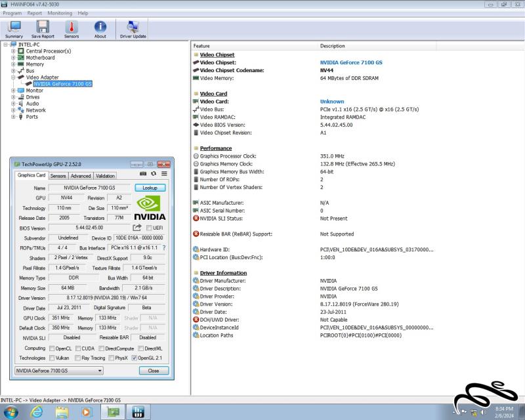Expand the Drives tree node
Image resolution: width=525 pixels, height=420 pixels.
pos(13,97)
